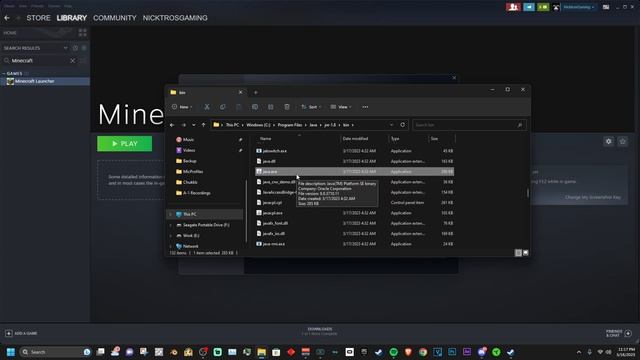Click ADD A GAME in Steam

pyautogui.click(x=21, y=333)
